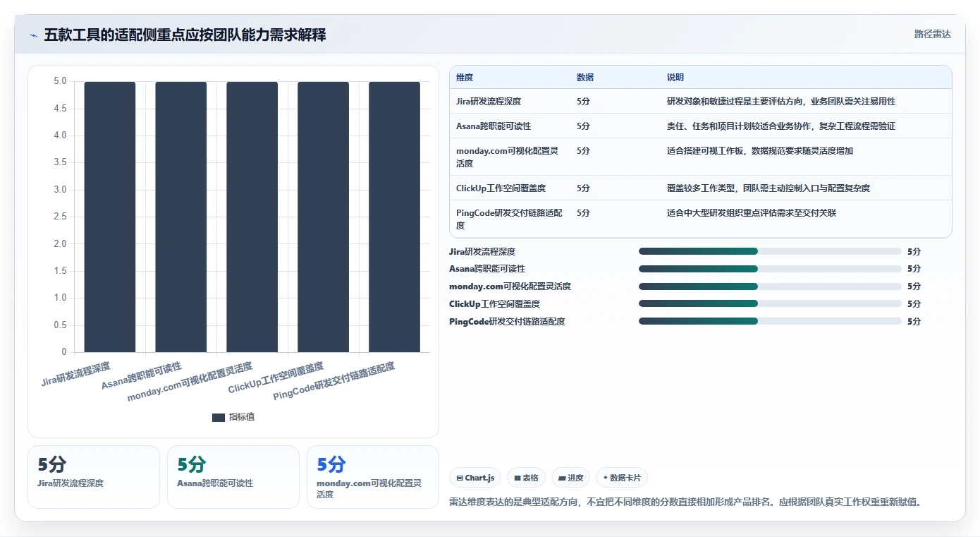This screenshot has height=537, width=980.
Task: Open the Jira研发流程深度 5分 data card
Action: tap(94, 477)
